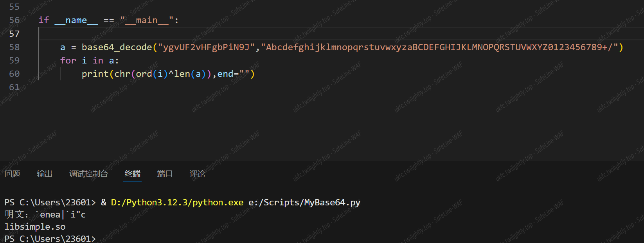The width and height of the screenshot is (644, 243).
Task: Switch to the 端口 (Ports) tab
Action: 165,174
